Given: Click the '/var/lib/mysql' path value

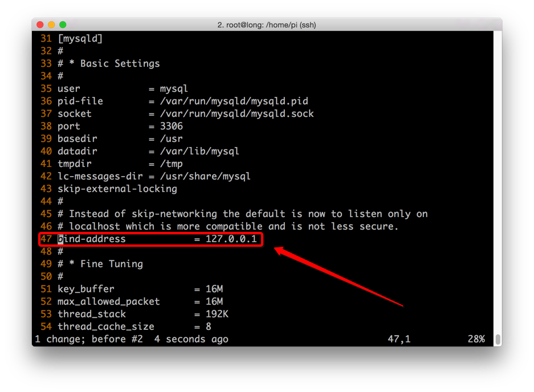Looking at the screenshot, I should [x=199, y=151].
